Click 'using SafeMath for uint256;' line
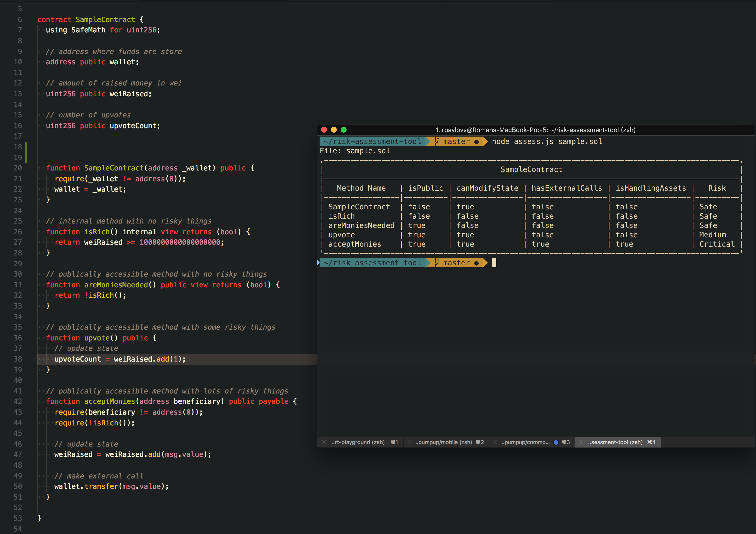 [103, 30]
